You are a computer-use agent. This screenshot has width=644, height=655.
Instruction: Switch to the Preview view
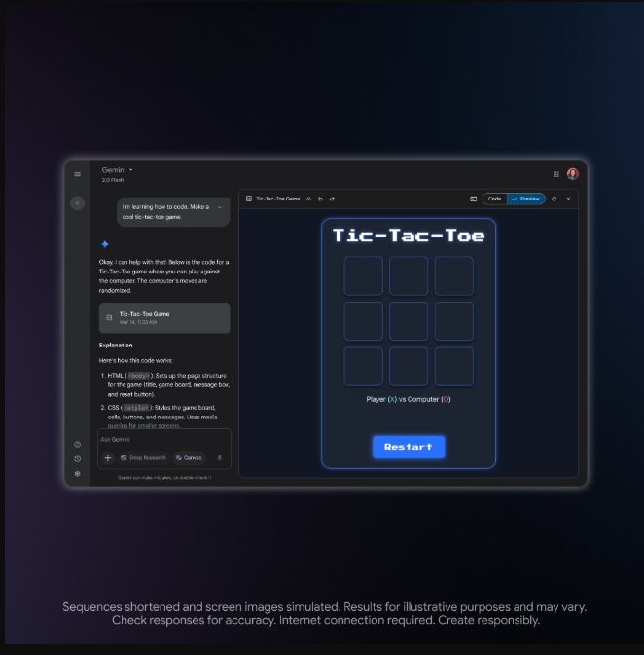coord(526,199)
